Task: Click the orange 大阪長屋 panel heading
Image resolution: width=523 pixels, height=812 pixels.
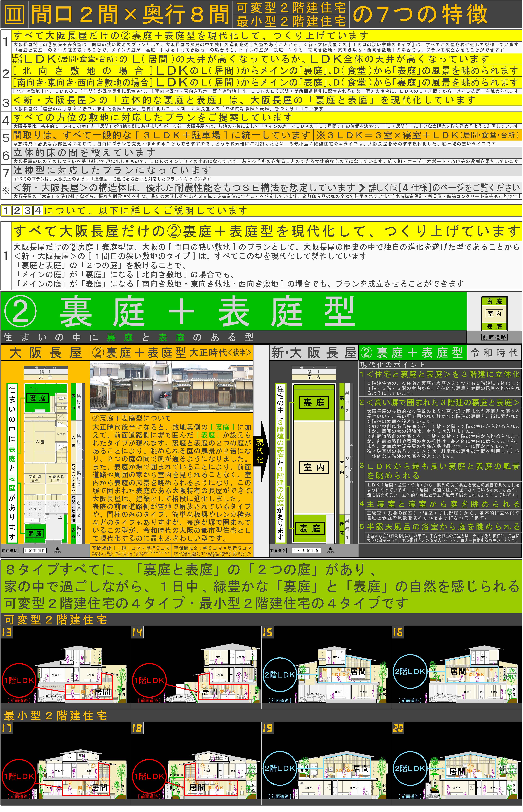Action: [46, 353]
